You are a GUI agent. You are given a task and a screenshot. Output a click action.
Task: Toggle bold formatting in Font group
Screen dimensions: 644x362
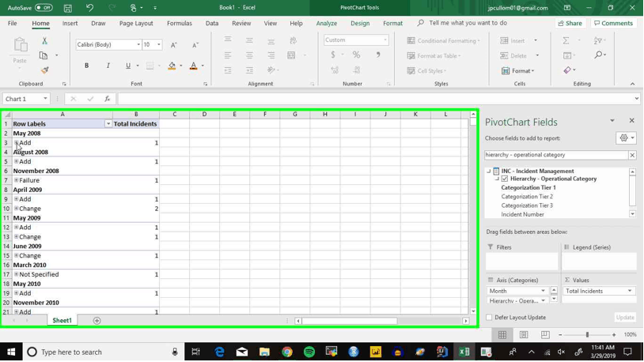pyautogui.click(x=86, y=66)
